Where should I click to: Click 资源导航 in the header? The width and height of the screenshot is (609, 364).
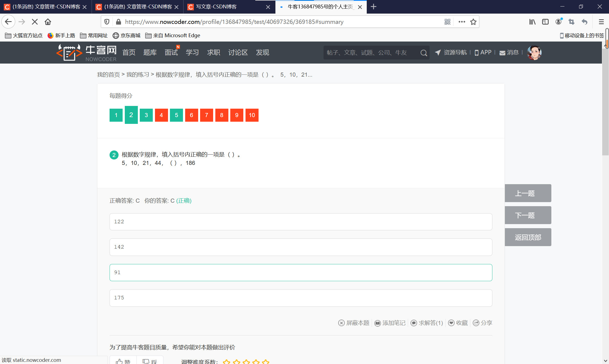451,52
